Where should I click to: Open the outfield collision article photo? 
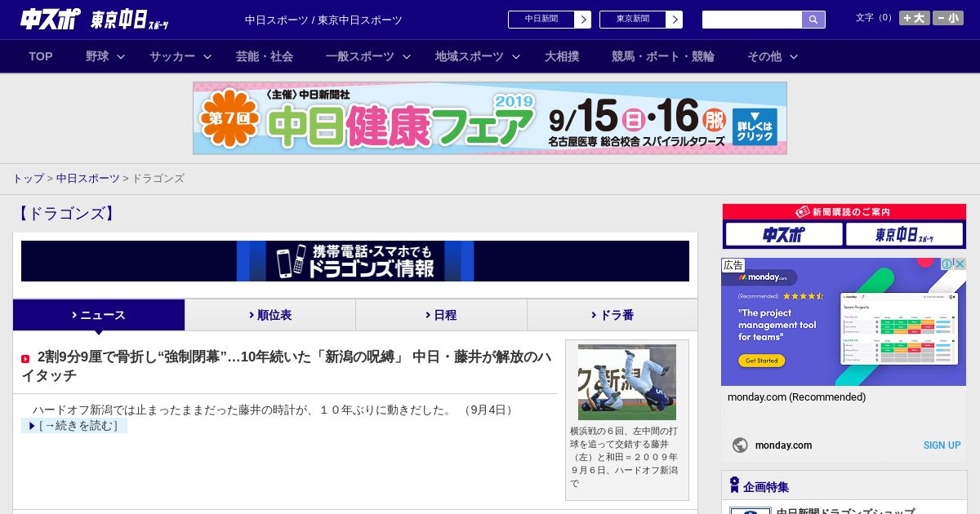(x=627, y=382)
